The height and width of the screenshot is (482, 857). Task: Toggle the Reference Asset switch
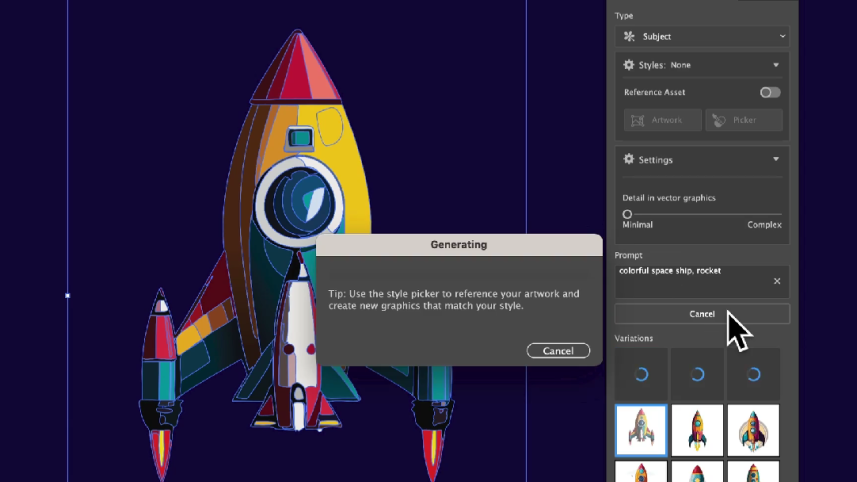pyautogui.click(x=770, y=92)
